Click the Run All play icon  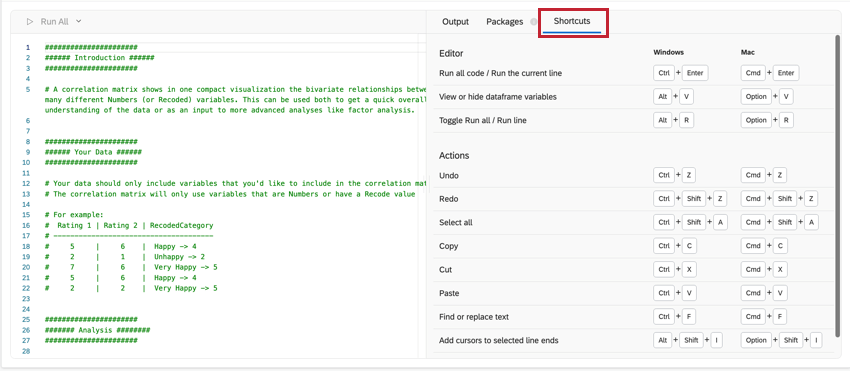tap(30, 22)
